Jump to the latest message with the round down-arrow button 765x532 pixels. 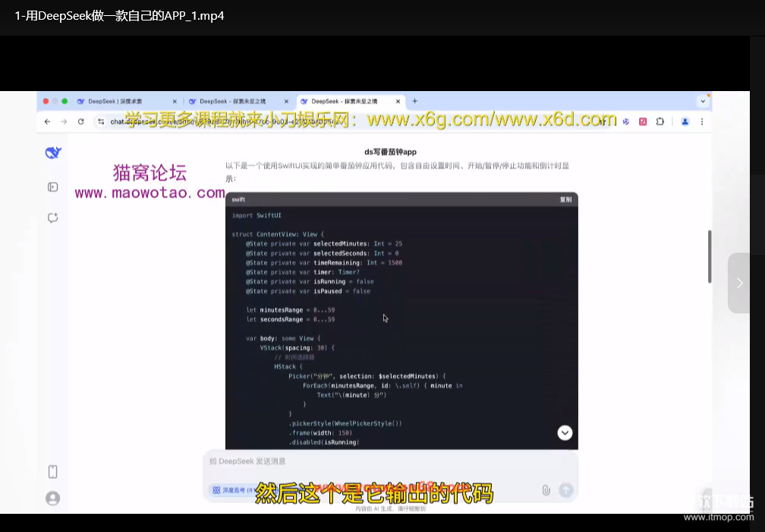(565, 433)
